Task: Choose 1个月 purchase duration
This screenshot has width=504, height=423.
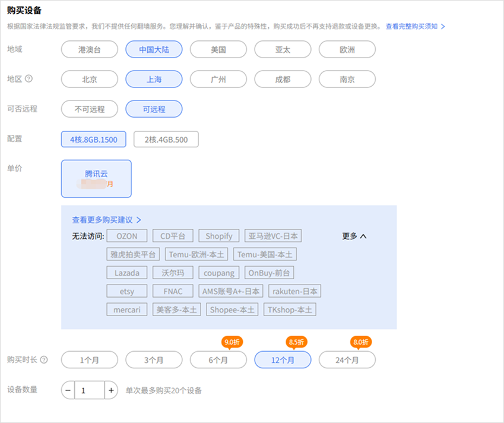Action: point(90,360)
